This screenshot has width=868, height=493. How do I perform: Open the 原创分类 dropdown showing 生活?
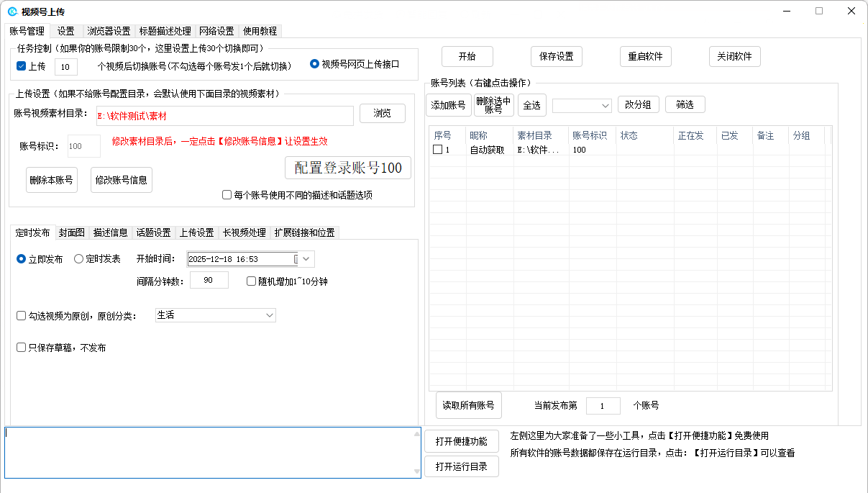coord(216,315)
